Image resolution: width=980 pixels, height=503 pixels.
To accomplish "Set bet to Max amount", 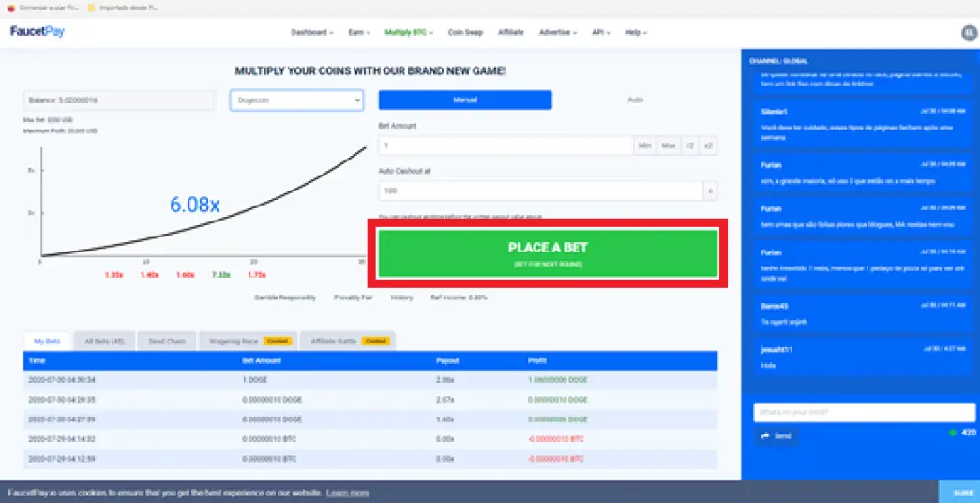I will 668,145.
